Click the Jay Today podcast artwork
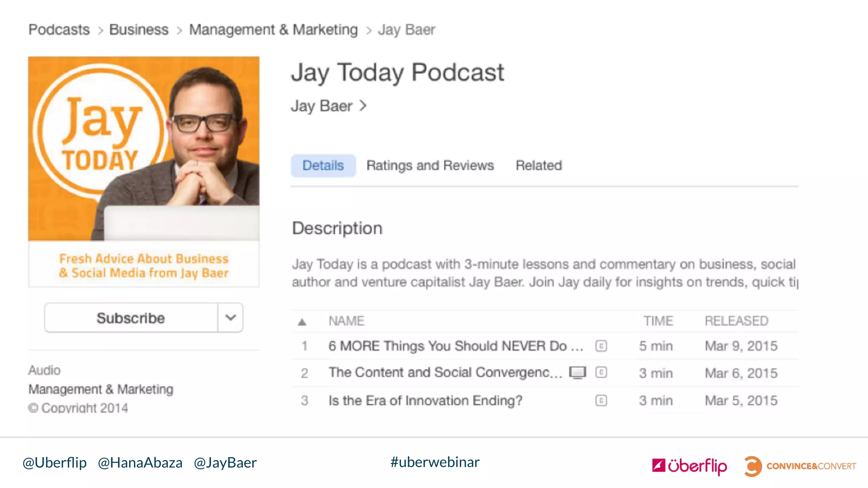The image size is (868, 488). (144, 172)
